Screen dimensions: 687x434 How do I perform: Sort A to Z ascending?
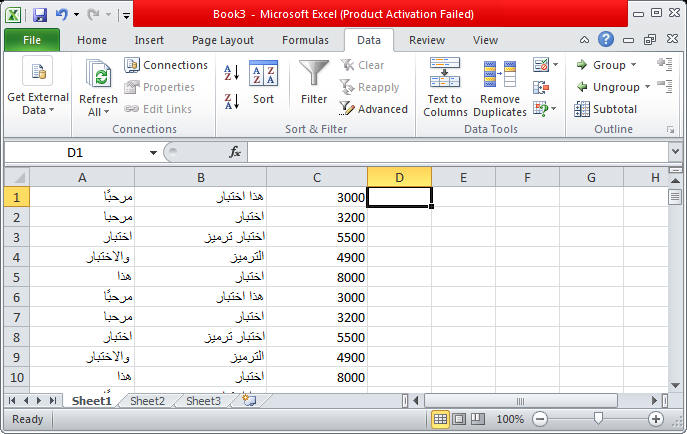pos(231,73)
